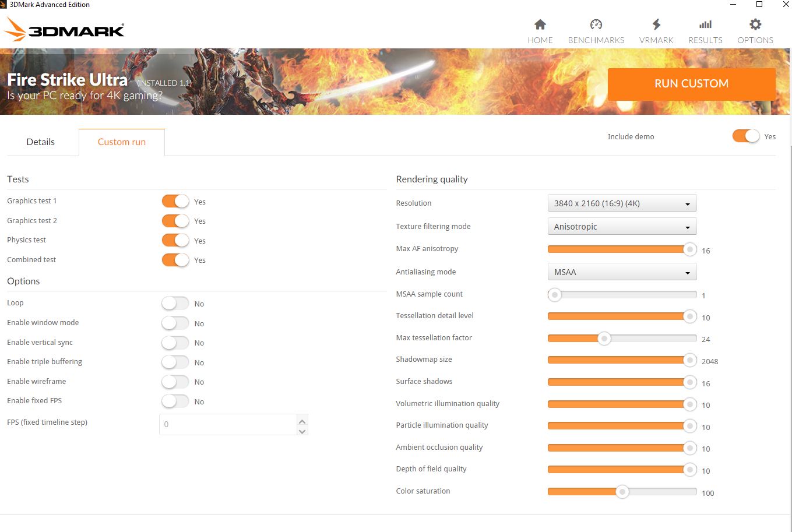Increase FPS fixed timeline step with up arrow
This screenshot has height=532, width=792.
[x=302, y=421]
